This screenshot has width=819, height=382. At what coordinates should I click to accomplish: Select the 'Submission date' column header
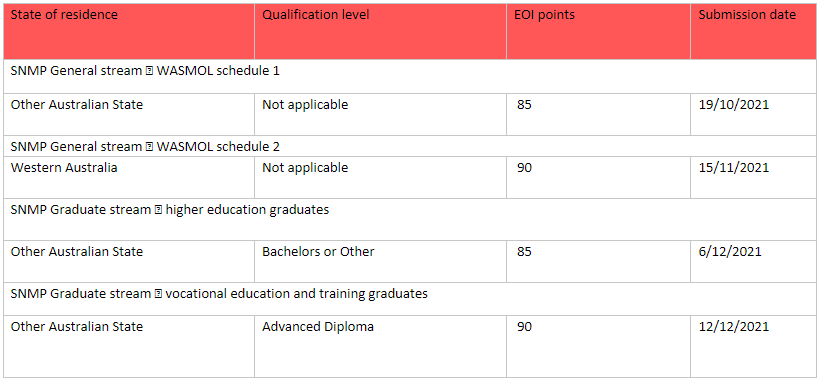(x=753, y=31)
